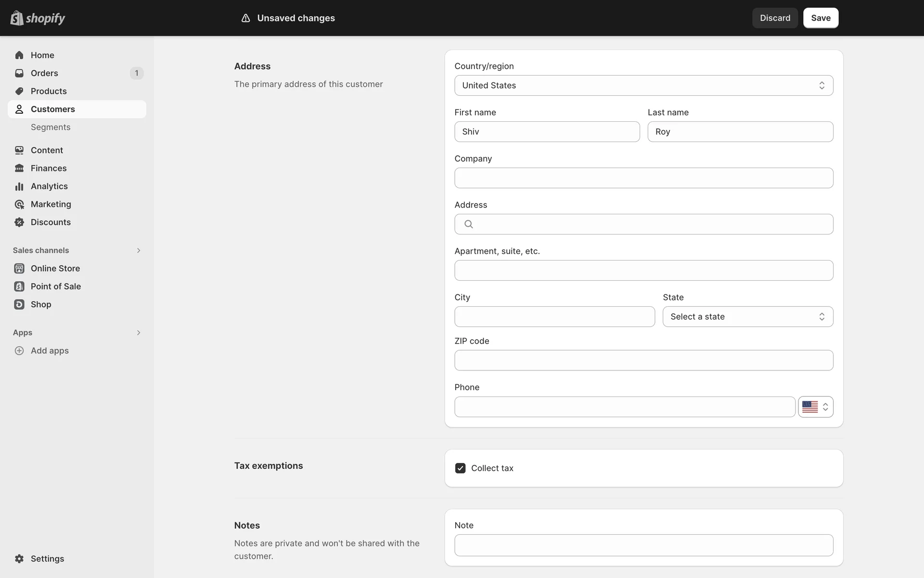Expand the Apps section chevron

138,333
